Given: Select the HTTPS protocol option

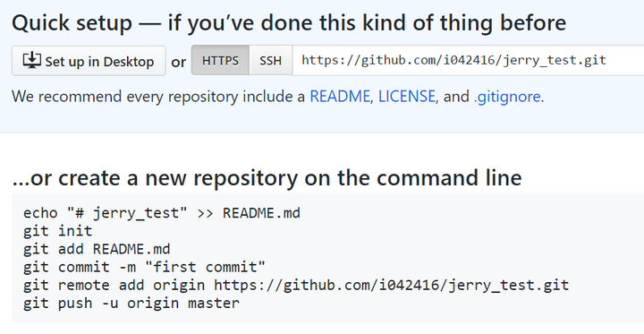Looking at the screenshot, I should [220, 61].
